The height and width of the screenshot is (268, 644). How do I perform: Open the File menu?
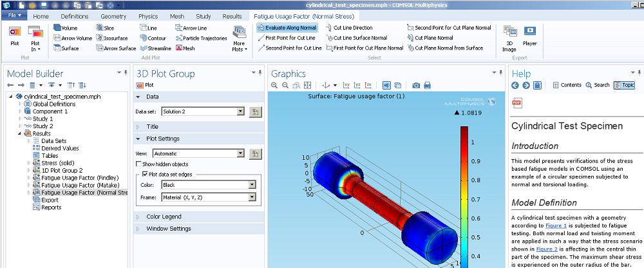pos(14,15)
